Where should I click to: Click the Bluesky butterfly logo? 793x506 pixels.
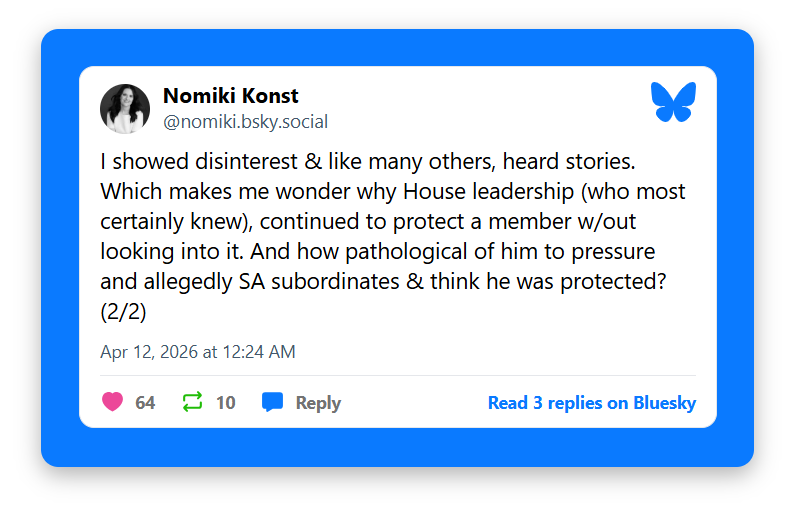[673, 103]
